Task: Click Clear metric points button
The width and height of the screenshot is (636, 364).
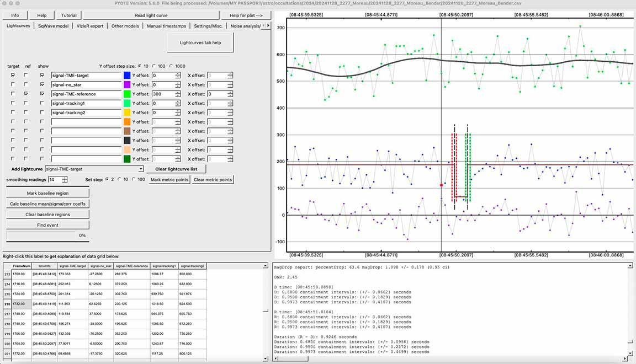Action: [x=213, y=180]
